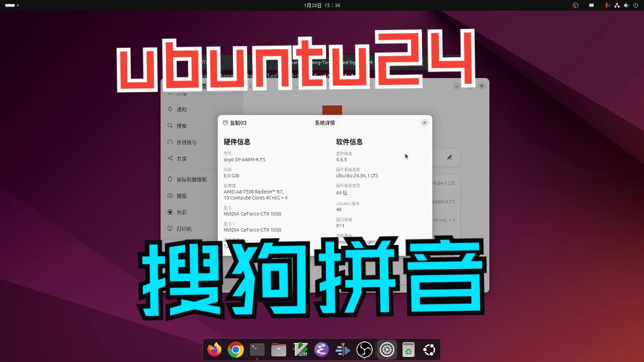Screen dimensions: 644x362
Task: Open the Settings gear dock icon
Action: [386, 349]
